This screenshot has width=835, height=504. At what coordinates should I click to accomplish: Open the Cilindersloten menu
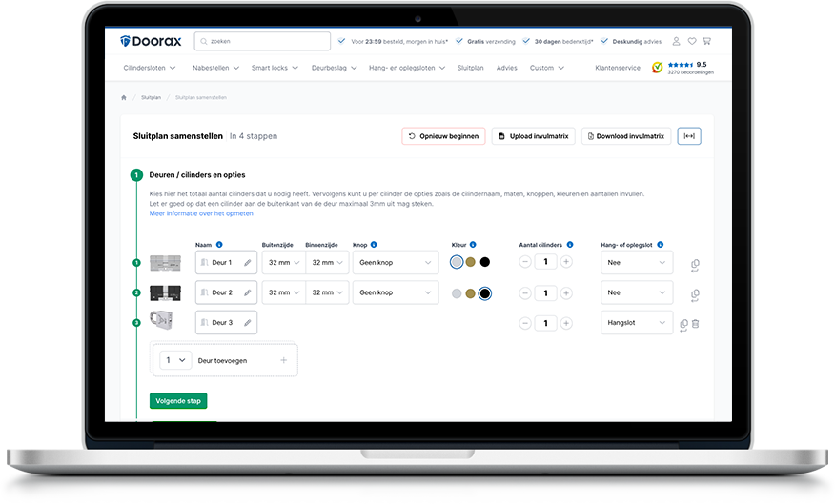point(149,68)
